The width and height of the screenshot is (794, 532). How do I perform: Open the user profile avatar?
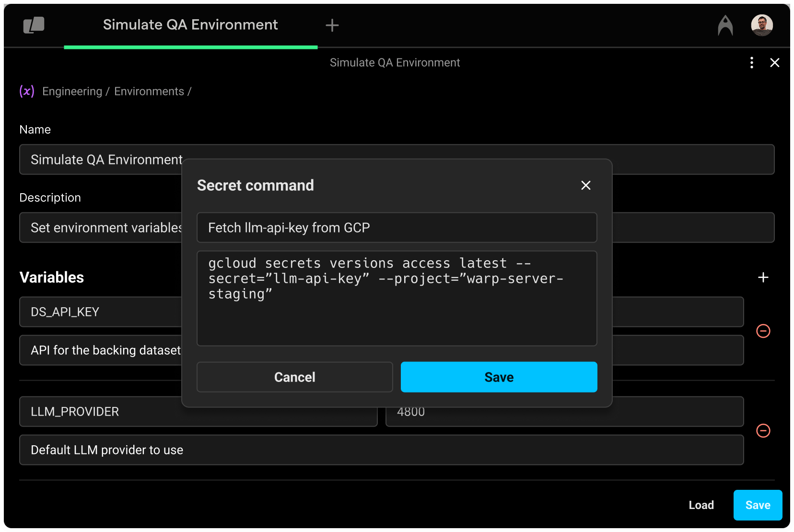pyautogui.click(x=761, y=25)
